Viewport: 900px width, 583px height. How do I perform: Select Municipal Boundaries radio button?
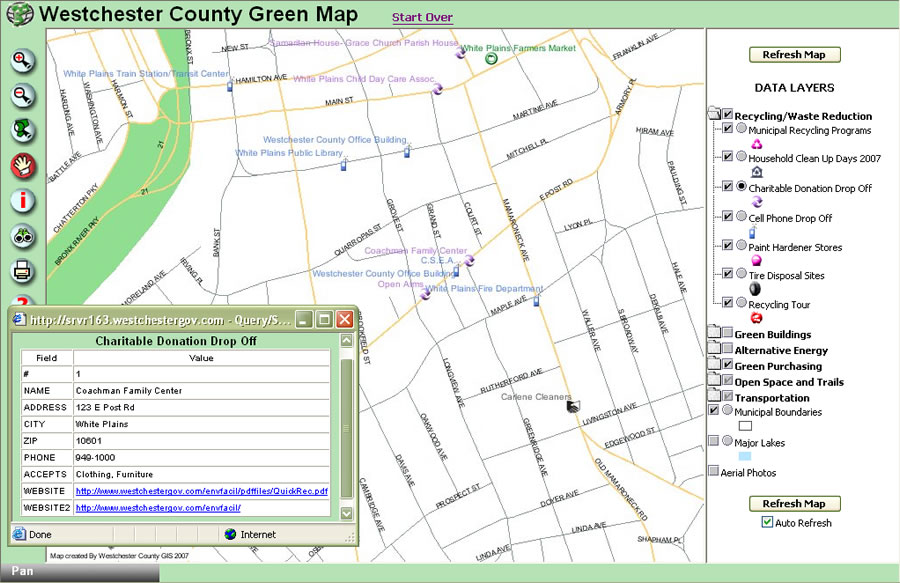coord(727,410)
